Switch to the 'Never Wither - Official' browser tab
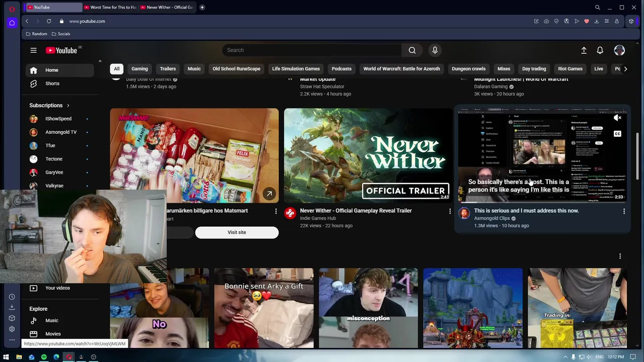This screenshot has height=362, width=644. (x=166, y=8)
